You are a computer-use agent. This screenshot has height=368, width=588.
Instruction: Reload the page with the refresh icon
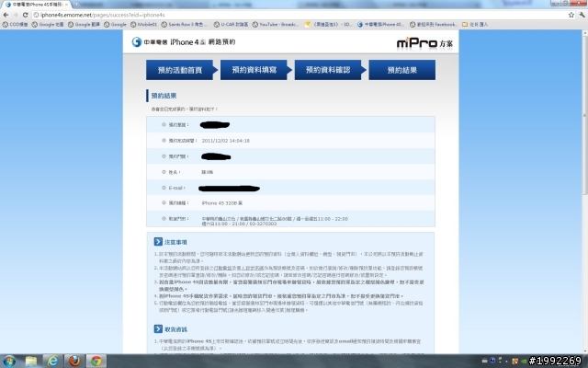(25, 15)
